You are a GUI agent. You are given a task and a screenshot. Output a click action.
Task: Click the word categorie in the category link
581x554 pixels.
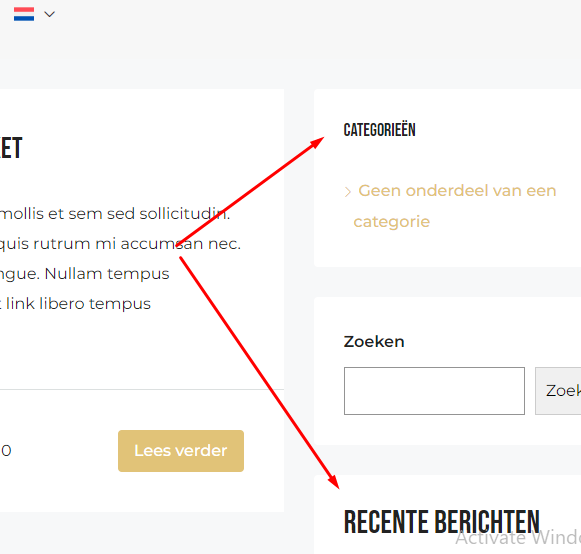pyautogui.click(x=392, y=222)
